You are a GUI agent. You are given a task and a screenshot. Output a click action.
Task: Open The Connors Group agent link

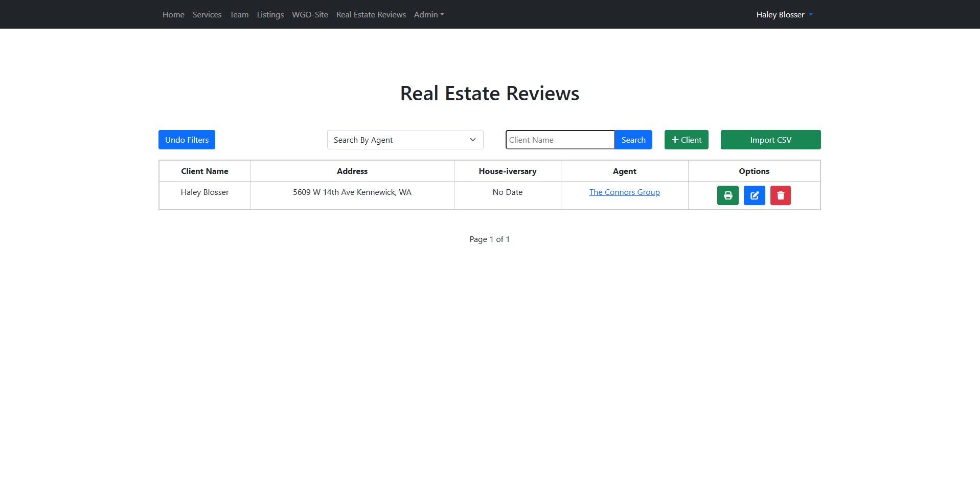click(624, 192)
